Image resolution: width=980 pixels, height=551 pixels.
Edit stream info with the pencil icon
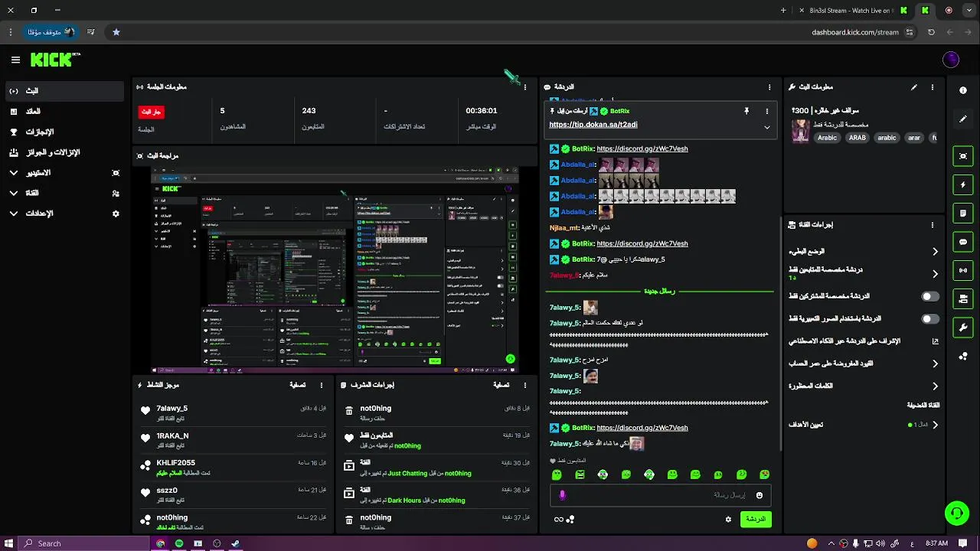913,87
